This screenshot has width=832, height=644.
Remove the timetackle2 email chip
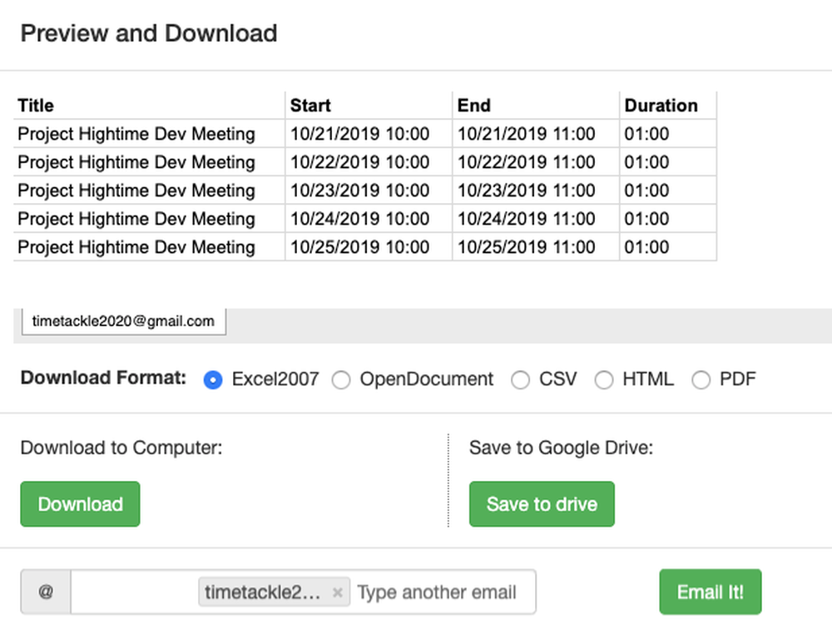pyautogui.click(x=337, y=593)
